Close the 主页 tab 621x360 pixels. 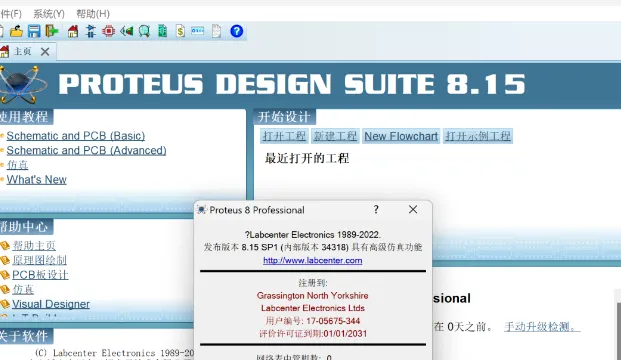click(x=45, y=51)
